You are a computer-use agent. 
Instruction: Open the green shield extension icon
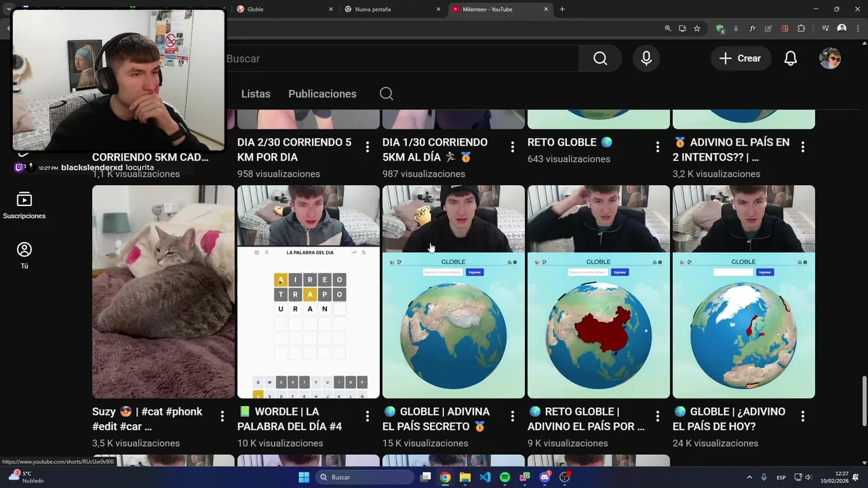click(x=720, y=28)
